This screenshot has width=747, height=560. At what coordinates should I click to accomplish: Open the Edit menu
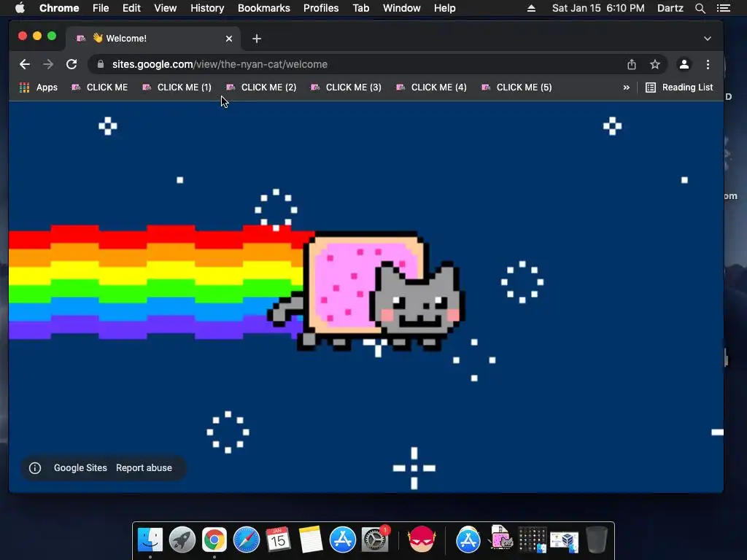[131, 8]
